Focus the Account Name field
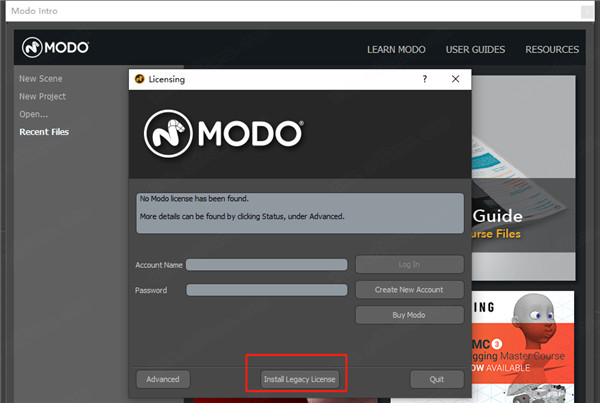 click(267, 264)
